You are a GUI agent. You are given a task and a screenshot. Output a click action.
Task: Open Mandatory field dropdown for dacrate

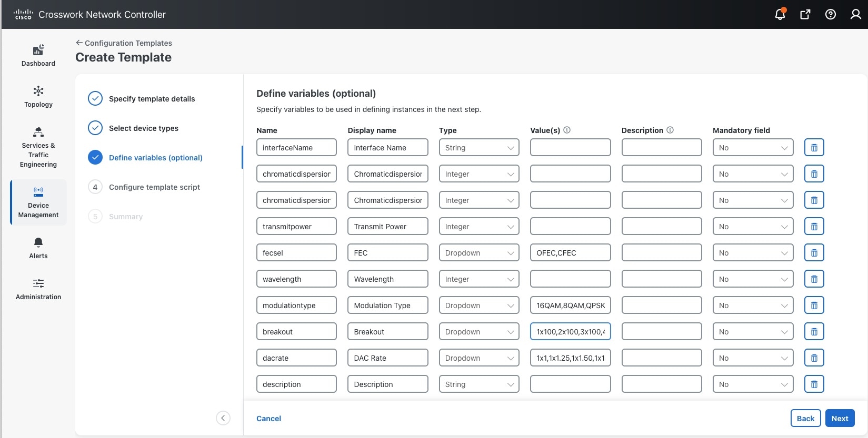(753, 358)
